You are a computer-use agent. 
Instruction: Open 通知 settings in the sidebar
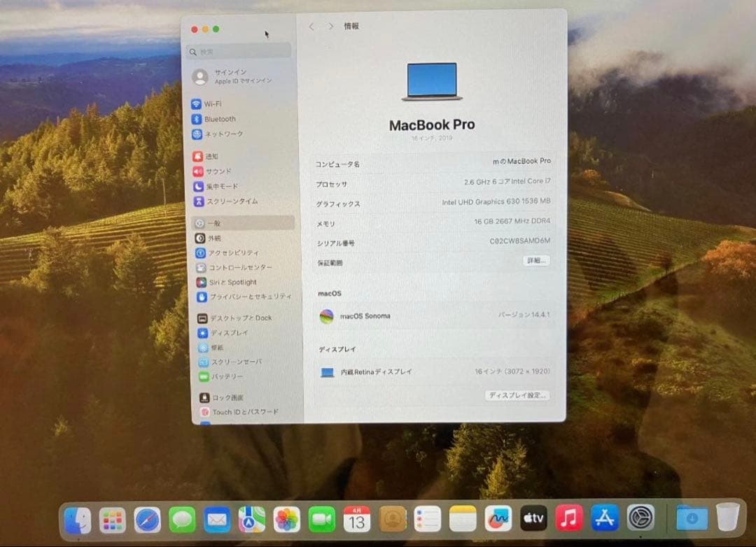click(205, 156)
